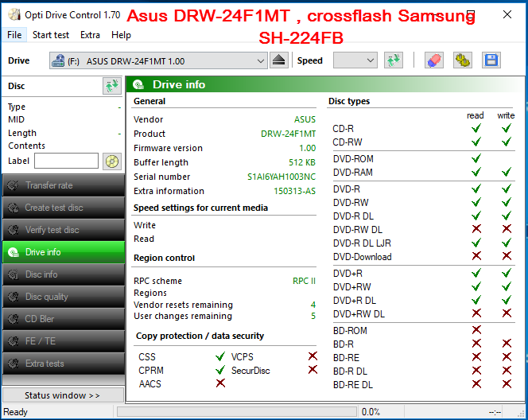Open the Disc quality test
Image resolution: width=528 pixels, height=420 pixels.
tap(64, 297)
